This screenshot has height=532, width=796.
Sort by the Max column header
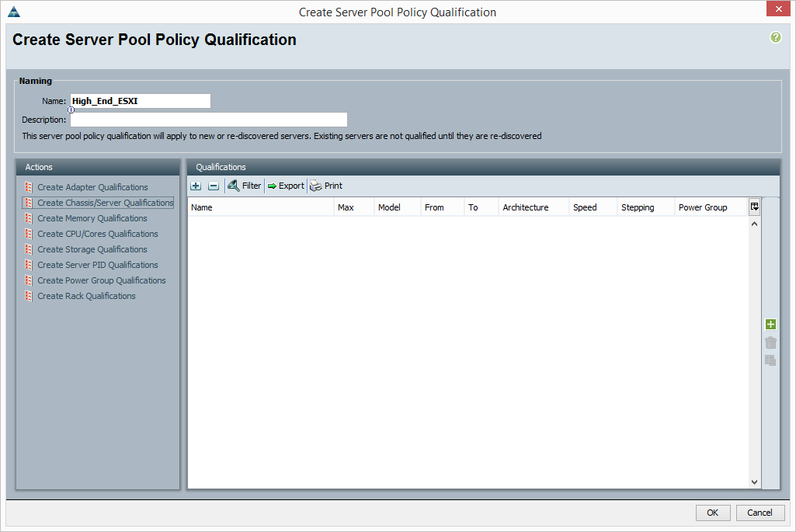point(354,207)
